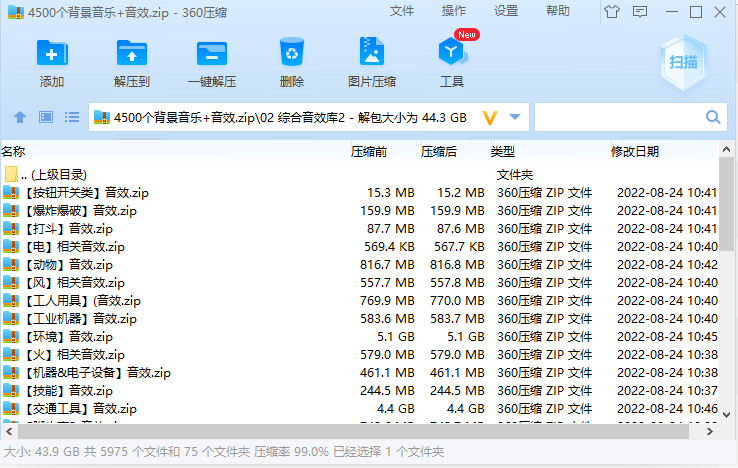Image resolution: width=738 pixels, height=468 pixels.
Task: Open the 图片压缩 image compression tool
Action: [372, 53]
